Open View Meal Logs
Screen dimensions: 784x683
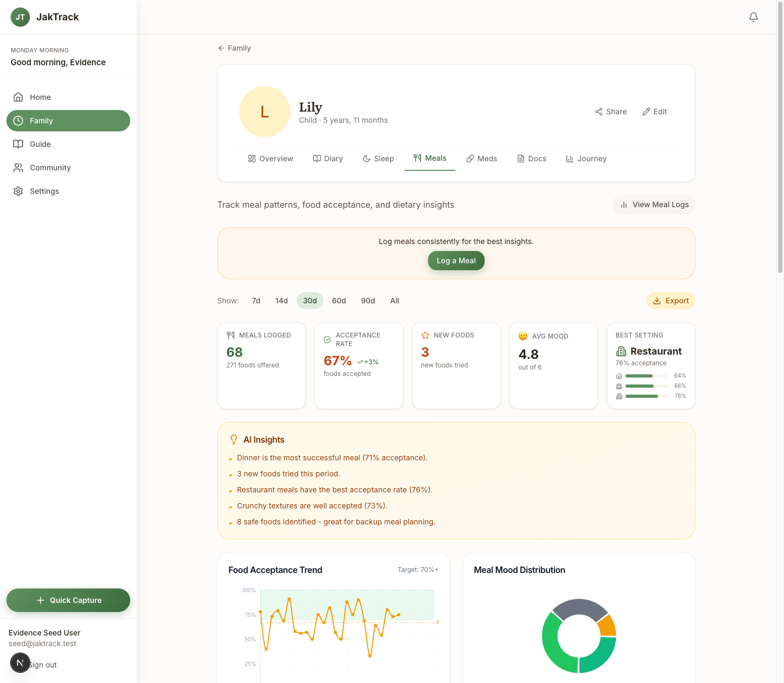click(x=654, y=205)
